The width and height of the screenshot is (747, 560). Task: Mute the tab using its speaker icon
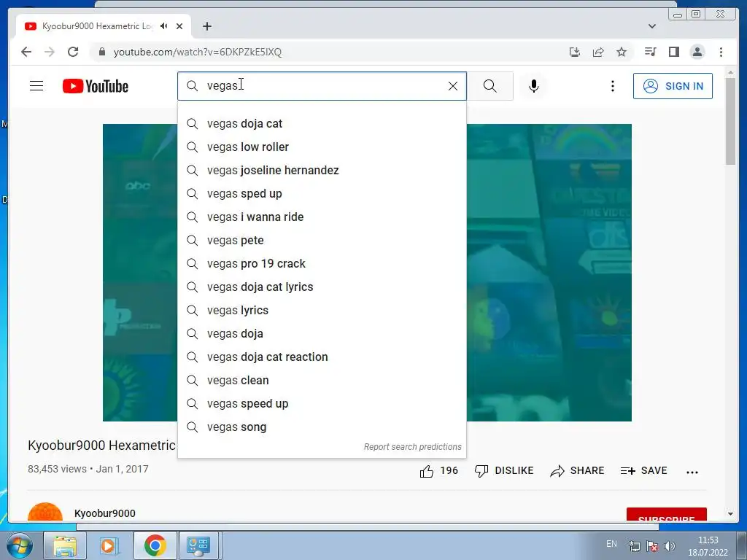point(164,26)
